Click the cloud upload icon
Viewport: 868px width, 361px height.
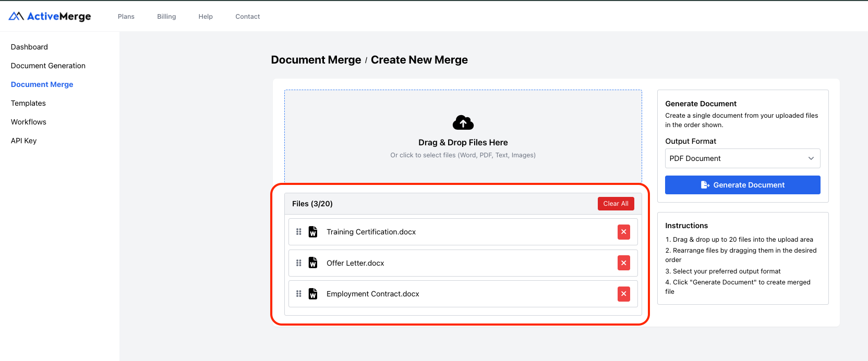click(463, 123)
